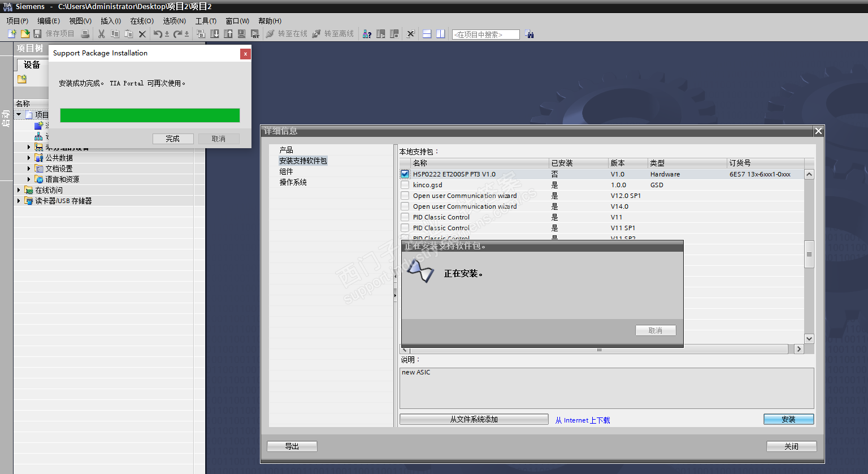Click the 关闭 button in 详细信息 dialog
The height and width of the screenshot is (474, 868).
792,446
